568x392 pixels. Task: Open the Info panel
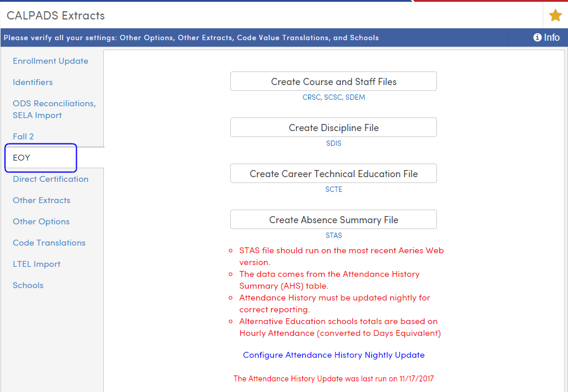click(546, 37)
